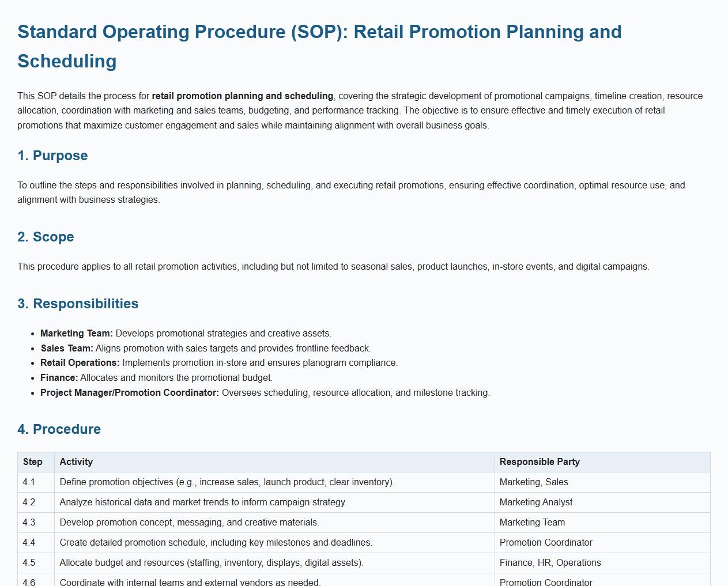Viewport: 728px width, 586px height.
Task: Click the 'Finance:' bullet label
Action: coord(59,378)
